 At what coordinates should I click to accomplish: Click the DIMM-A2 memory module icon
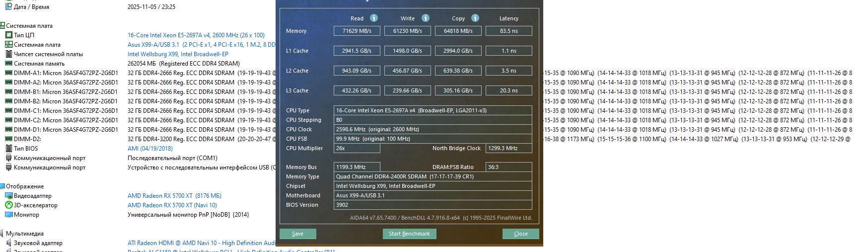tap(8, 82)
